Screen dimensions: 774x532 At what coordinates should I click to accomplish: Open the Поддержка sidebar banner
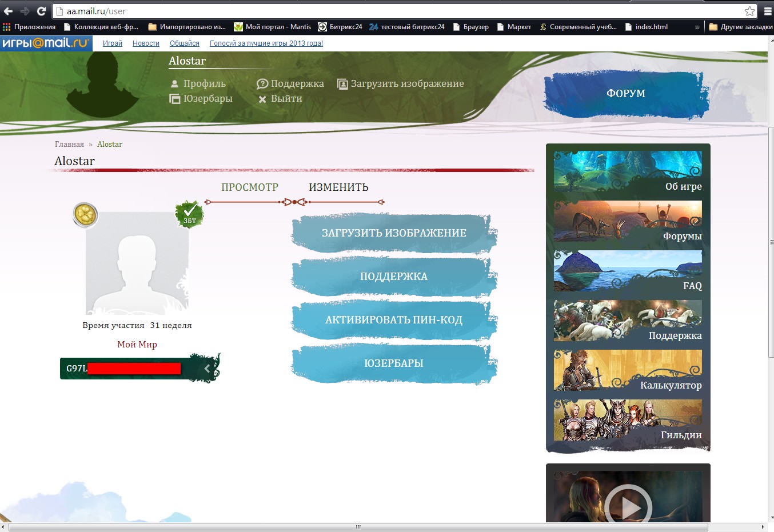[x=628, y=321]
